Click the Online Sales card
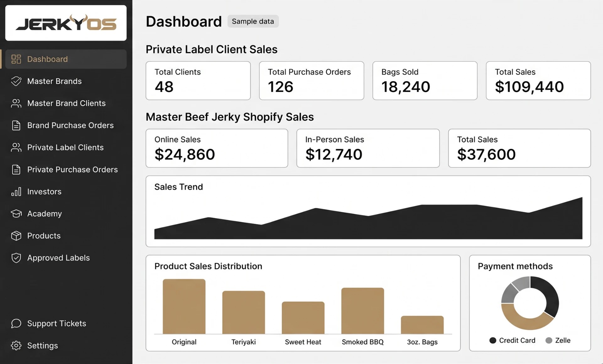The width and height of the screenshot is (603, 364). (x=217, y=148)
